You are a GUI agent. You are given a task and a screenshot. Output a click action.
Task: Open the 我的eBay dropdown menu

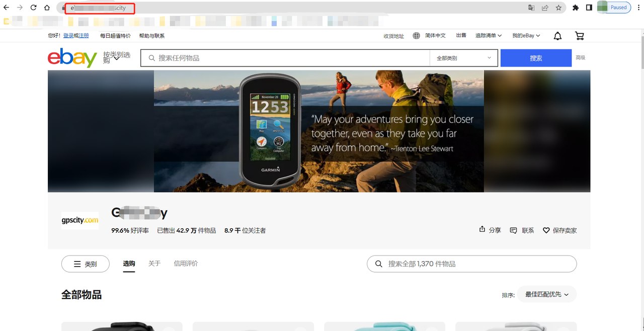coord(526,36)
